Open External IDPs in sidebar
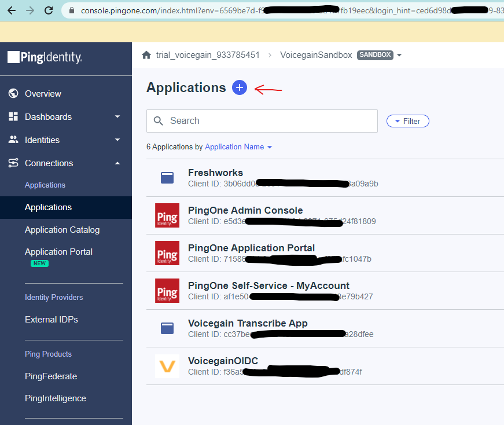The width and height of the screenshot is (504, 425). click(x=51, y=320)
